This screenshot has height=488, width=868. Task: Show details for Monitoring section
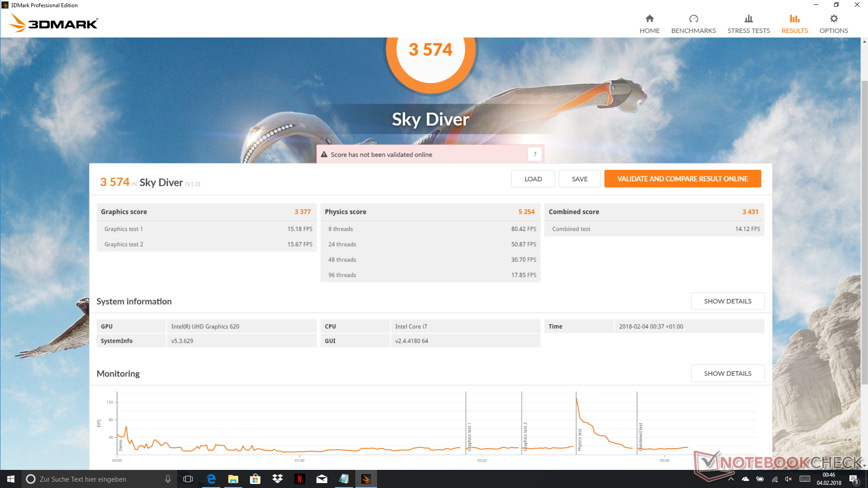click(727, 373)
